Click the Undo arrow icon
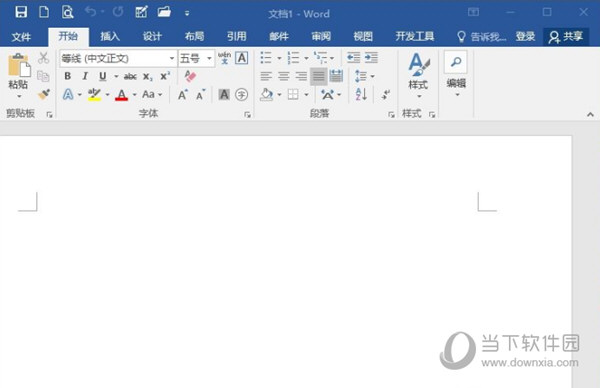This screenshot has height=388, width=600. [x=91, y=12]
